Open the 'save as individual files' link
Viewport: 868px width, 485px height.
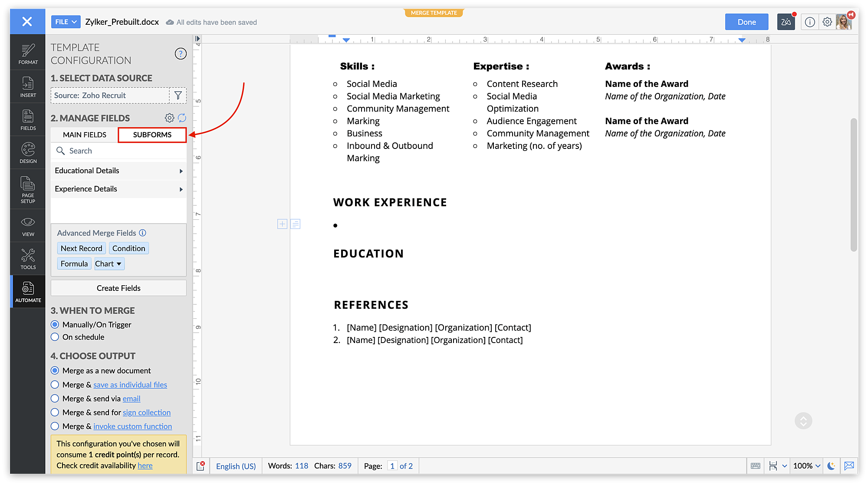pyautogui.click(x=130, y=385)
